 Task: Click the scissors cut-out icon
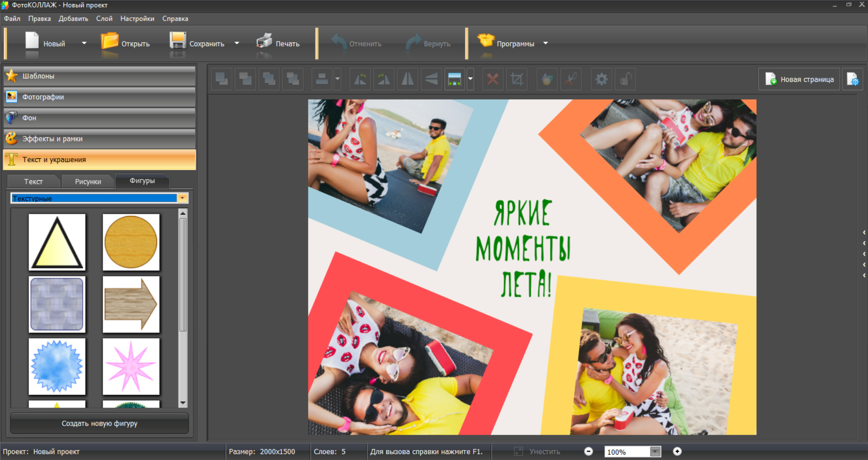click(571, 80)
